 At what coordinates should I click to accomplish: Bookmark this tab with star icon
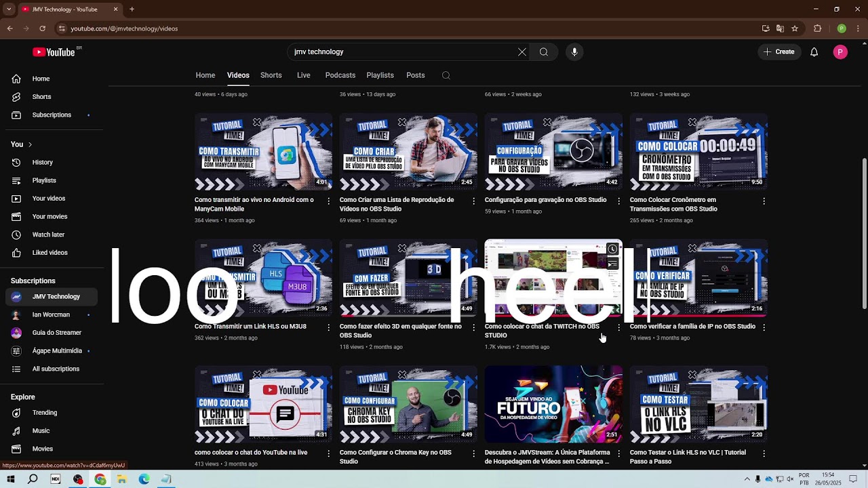795,28
